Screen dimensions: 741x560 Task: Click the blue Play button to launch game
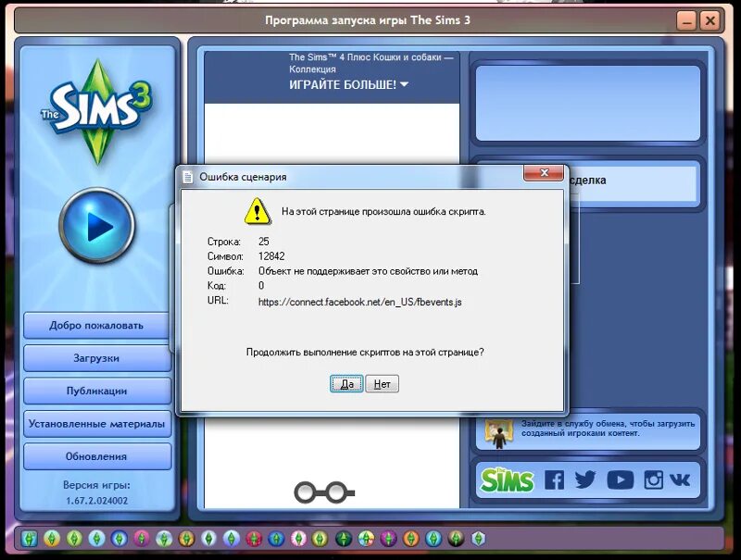point(97,226)
